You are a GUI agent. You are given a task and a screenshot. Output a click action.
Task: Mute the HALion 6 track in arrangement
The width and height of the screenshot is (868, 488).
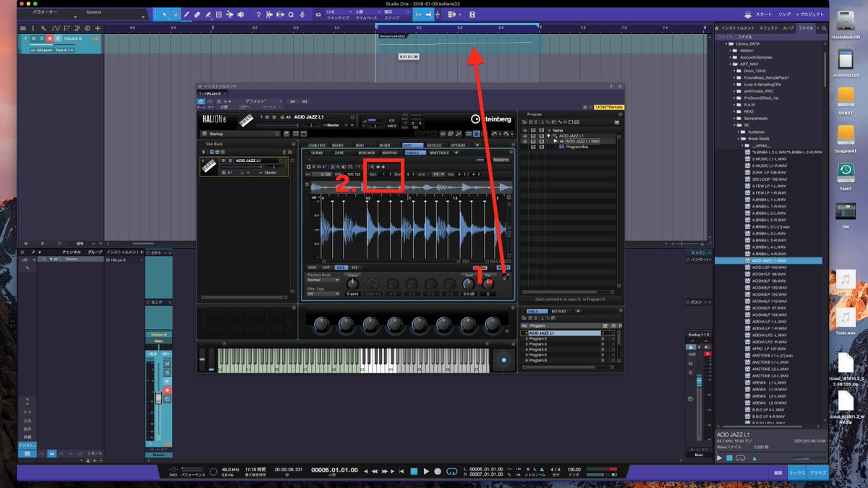tap(34, 38)
